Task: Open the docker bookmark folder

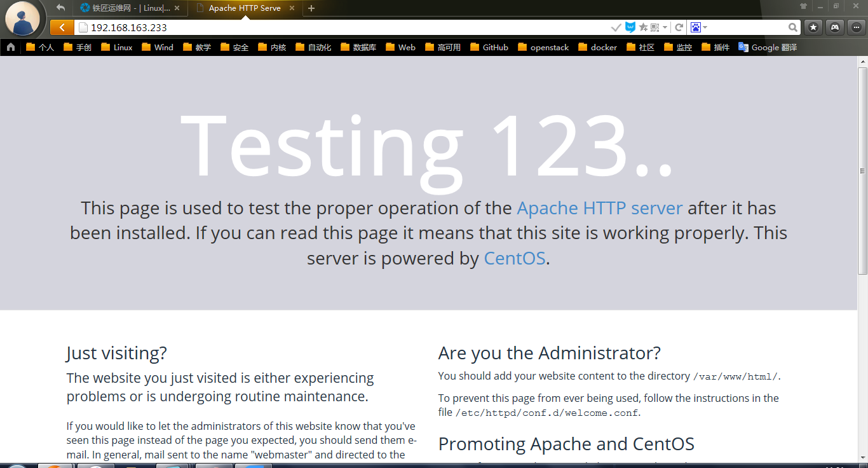Action: [598, 47]
